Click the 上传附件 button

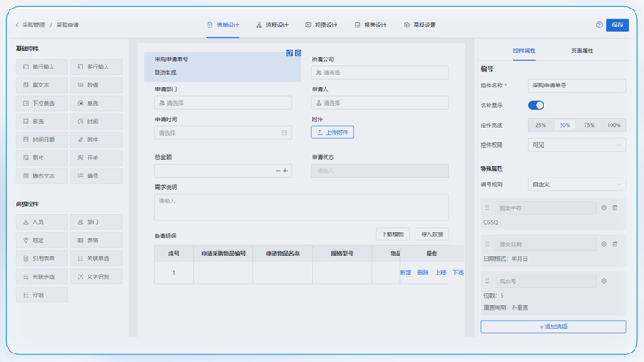tap(331, 132)
